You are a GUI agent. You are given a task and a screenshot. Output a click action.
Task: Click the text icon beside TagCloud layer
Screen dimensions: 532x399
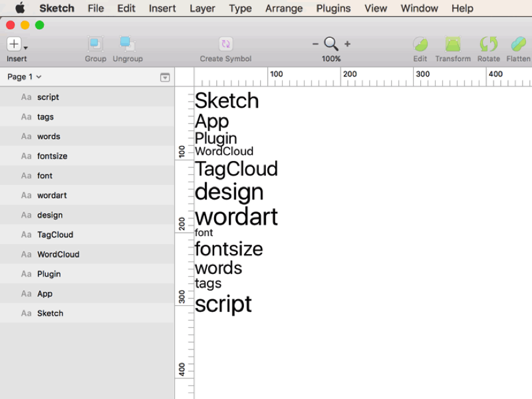pyautogui.click(x=26, y=235)
